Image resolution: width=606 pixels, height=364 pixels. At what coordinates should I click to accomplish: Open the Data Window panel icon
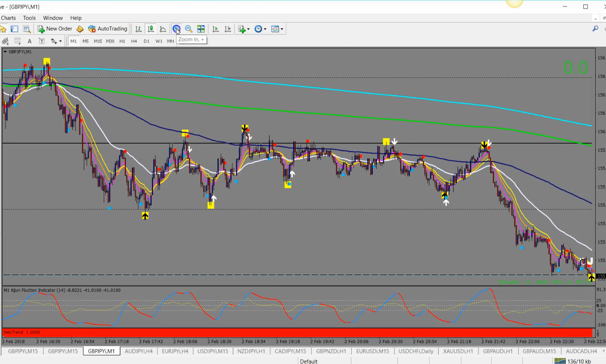pos(15,29)
